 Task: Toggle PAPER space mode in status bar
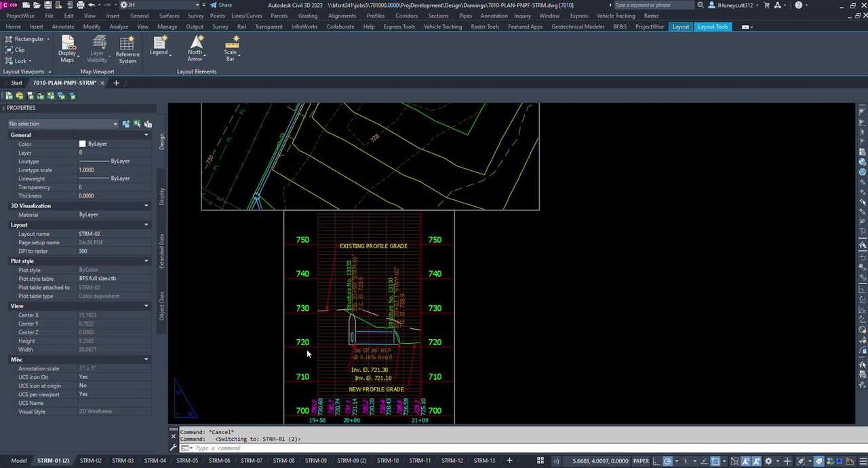tap(641, 461)
